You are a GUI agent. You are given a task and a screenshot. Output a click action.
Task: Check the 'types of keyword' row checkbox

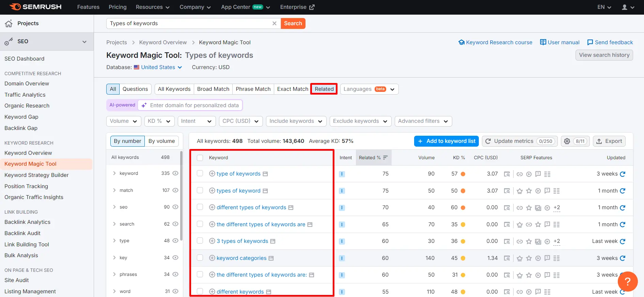tap(200, 191)
